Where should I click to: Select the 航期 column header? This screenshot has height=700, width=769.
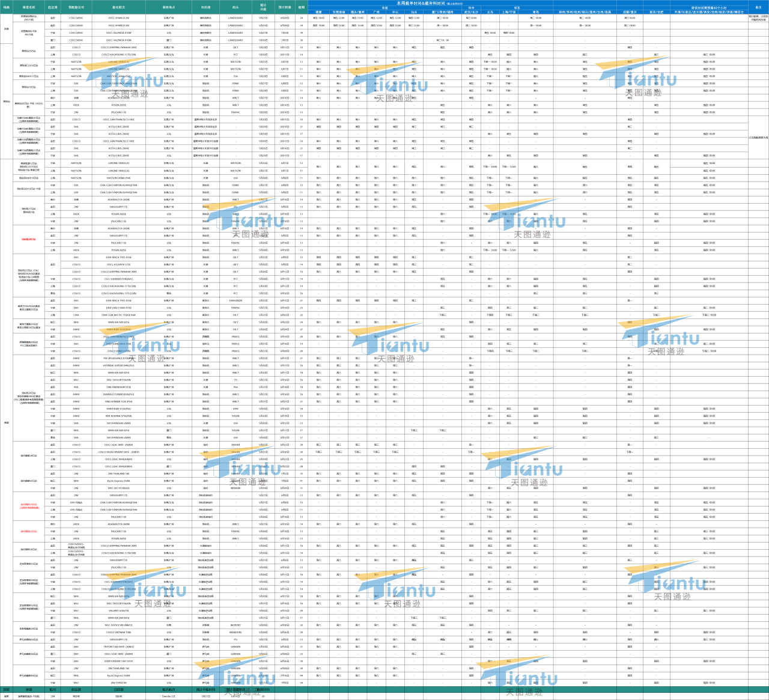click(x=302, y=7)
